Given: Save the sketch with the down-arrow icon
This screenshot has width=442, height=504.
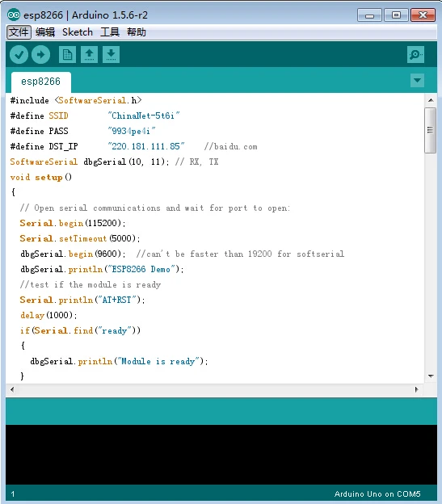Looking at the screenshot, I should 112,54.
